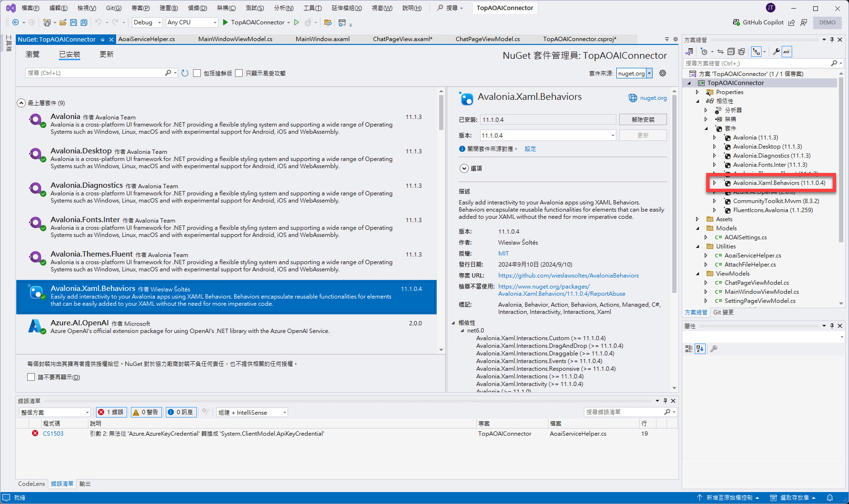Click the MIT license link
The image size is (849, 504).
click(504, 254)
